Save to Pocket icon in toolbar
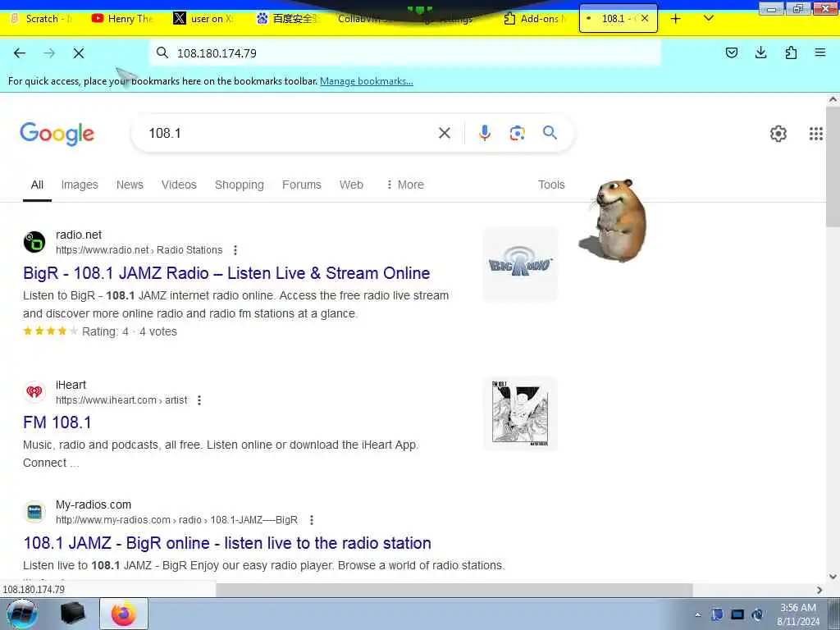The width and height of the screenshot is (840, 630). point(731,52)
